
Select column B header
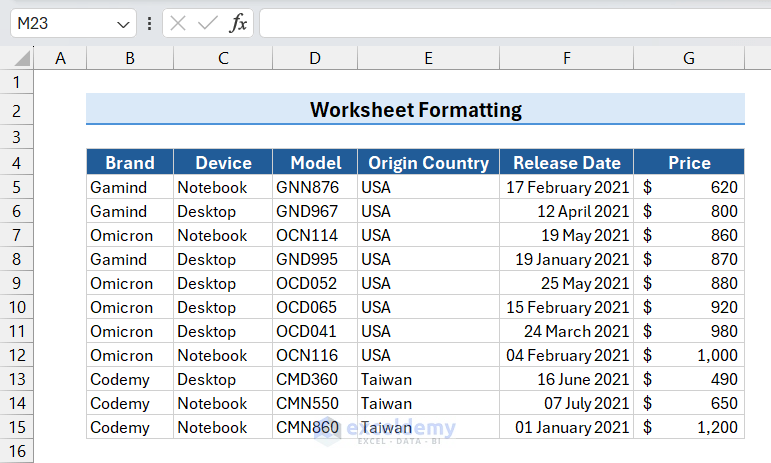130,58
